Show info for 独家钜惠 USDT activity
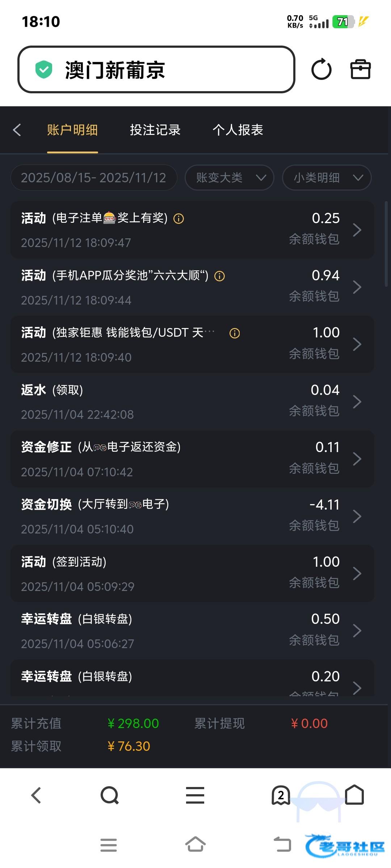 click(x=235, y=333)
